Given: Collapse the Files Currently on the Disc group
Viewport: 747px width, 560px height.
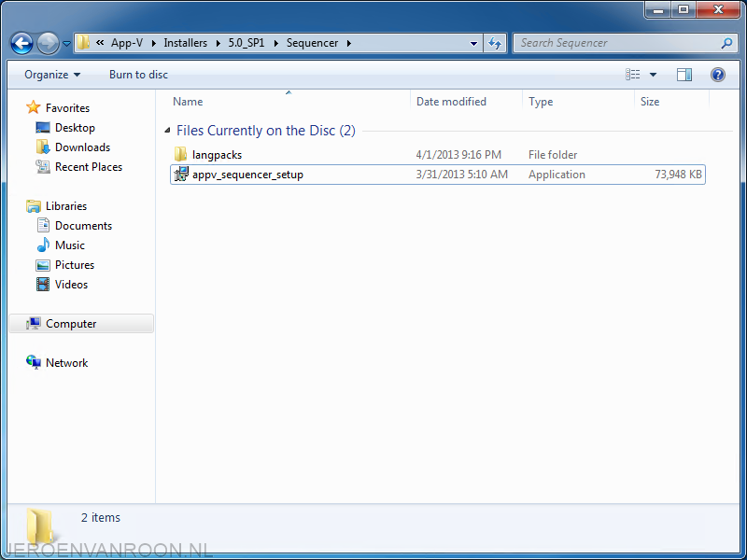Looking at the screenshot, I should click(x=167, y=131).
